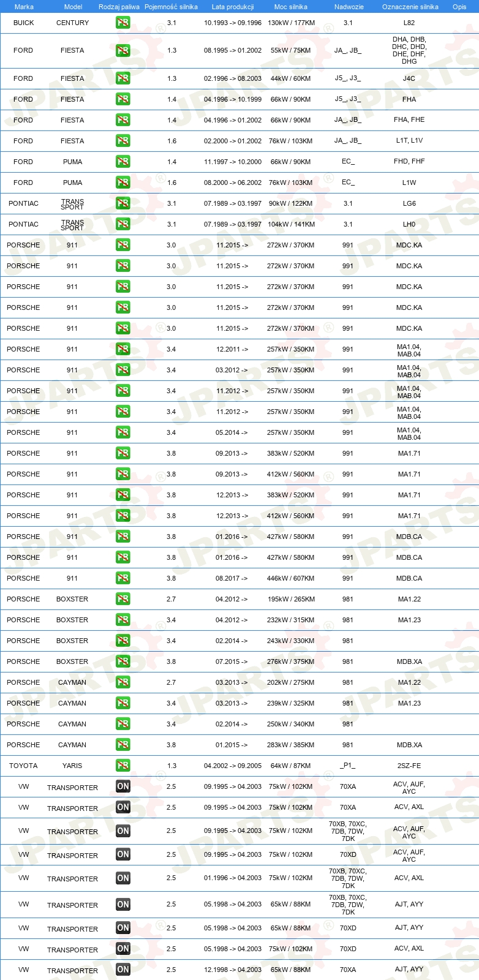Click the PB icon in Pontiac LG6 row
The image size is (479, 980).
pos(123,203)
